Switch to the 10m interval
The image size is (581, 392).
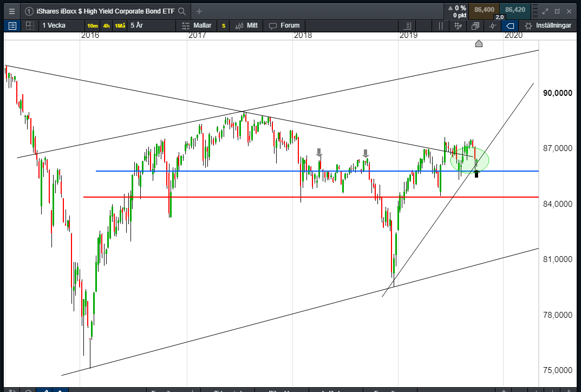92,26
